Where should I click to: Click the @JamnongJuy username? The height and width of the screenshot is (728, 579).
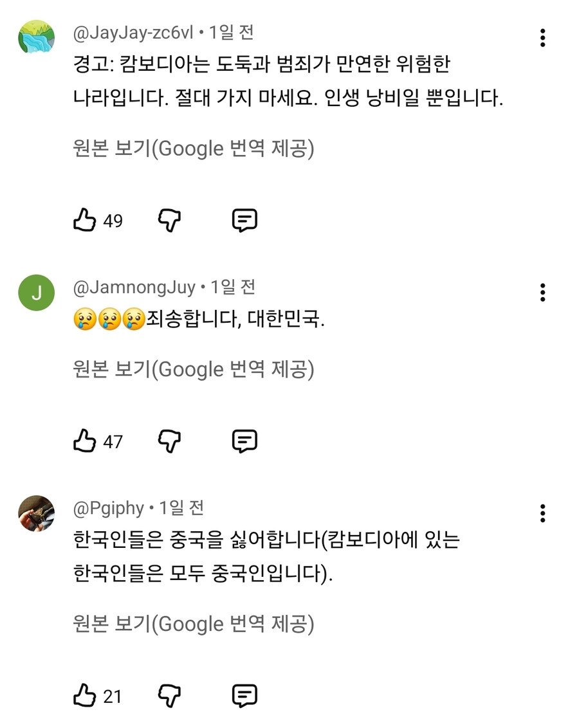(x=134, y=287)
